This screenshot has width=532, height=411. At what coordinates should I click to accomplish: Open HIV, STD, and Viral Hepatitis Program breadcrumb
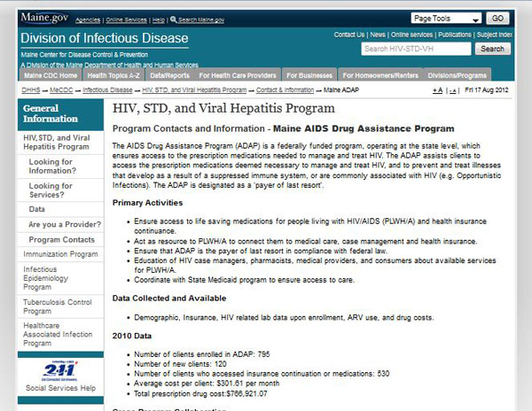pos(194,90)
